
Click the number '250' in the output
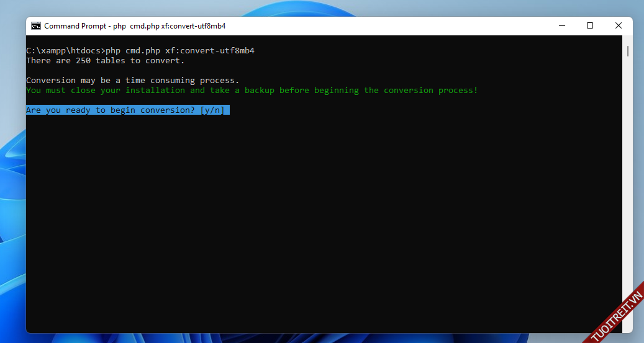click(x=83, y=61)
